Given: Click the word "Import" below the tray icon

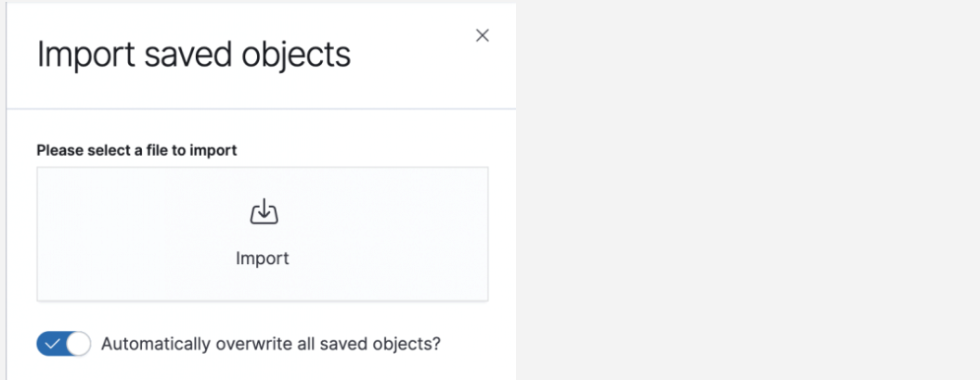Looking at the screenshot, I should 263,259.
